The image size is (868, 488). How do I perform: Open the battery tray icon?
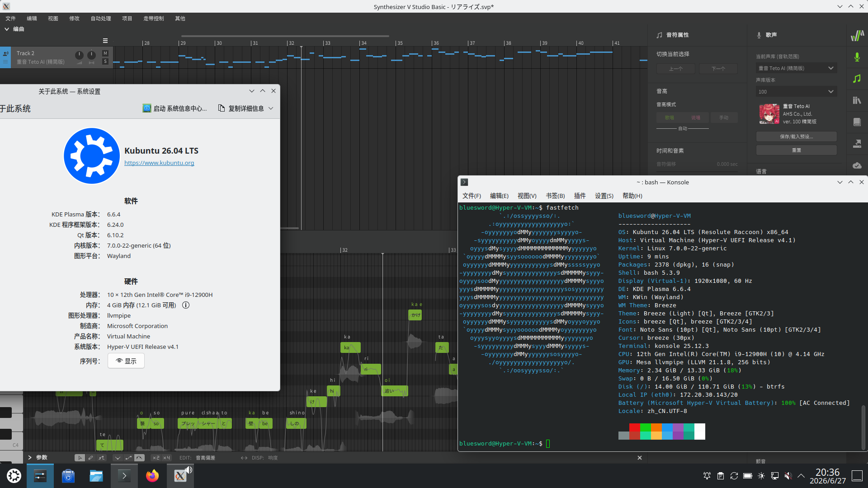click(x=748, y=476)
